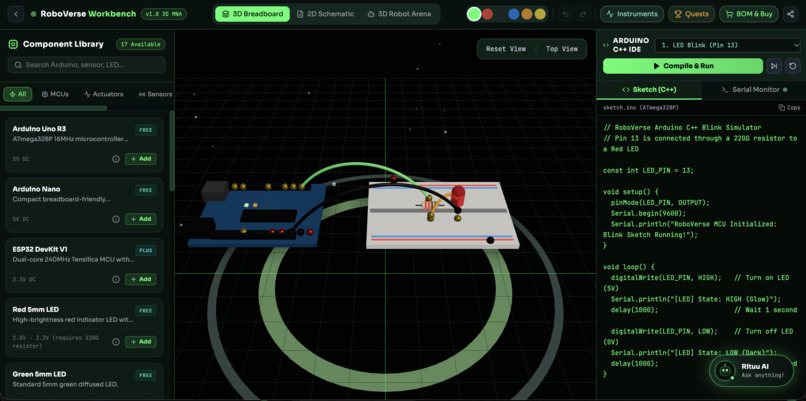The height and width of the screenshot is (401, 806).
Task: Click the '17 Available' badge
Action: point(140,44)
